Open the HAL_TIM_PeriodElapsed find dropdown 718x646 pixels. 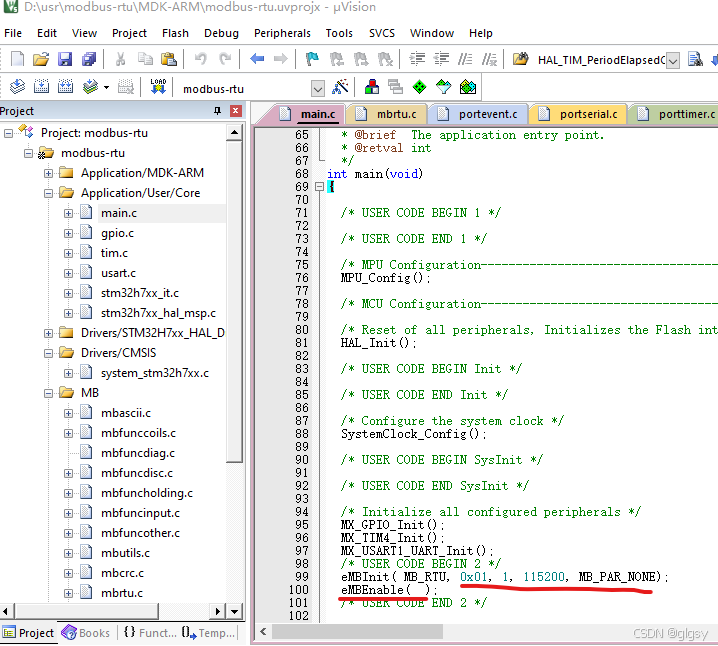[x=673, y=60]
